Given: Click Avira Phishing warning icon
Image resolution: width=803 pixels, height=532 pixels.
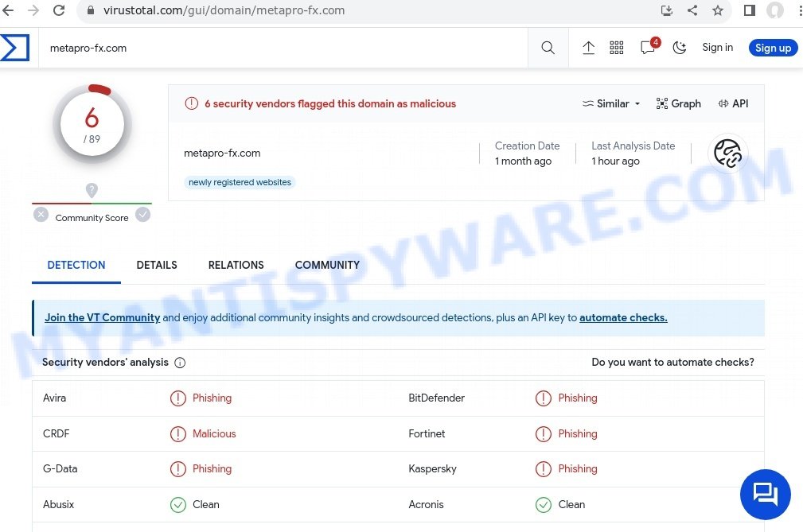Looking at the screenshot, I should (x=177, y=398).
